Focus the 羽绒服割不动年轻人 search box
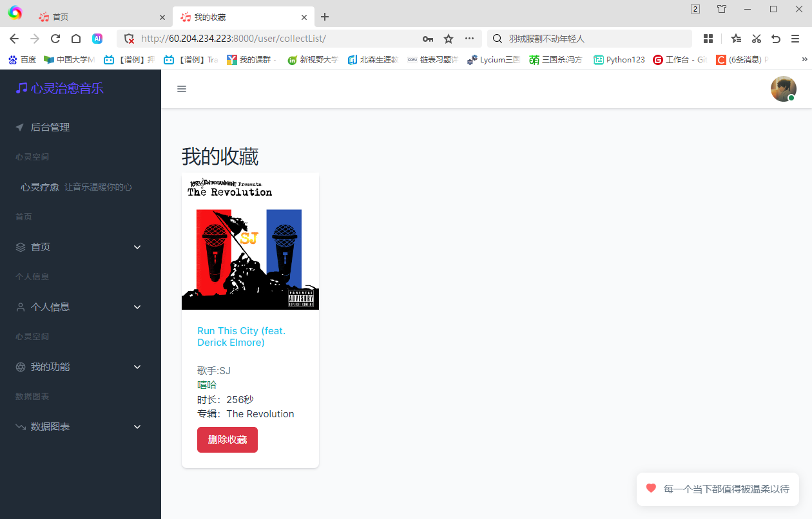 (x=590, y=39)
